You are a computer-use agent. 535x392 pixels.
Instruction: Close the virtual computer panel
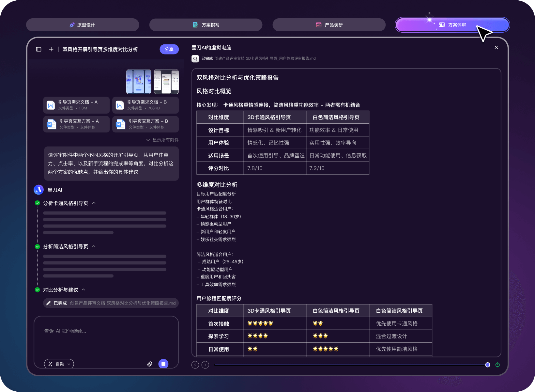(496, 47)
